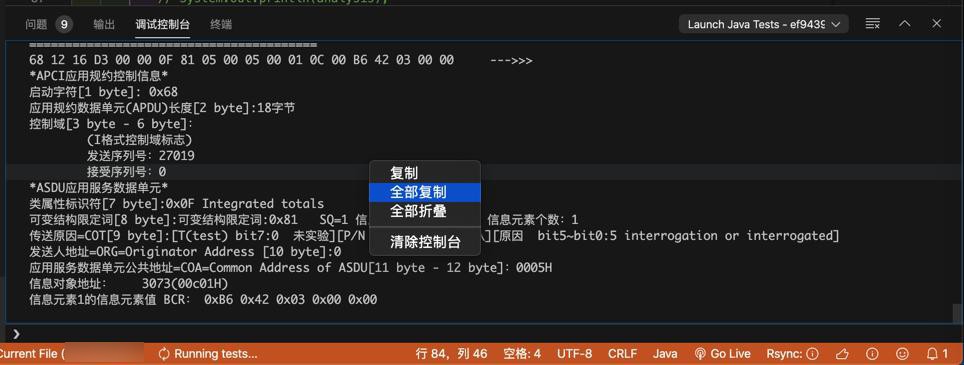Click the smiley feedback icon
This screenshot has height=365, width=964.
pyautogui.click(x=902, y=354)
